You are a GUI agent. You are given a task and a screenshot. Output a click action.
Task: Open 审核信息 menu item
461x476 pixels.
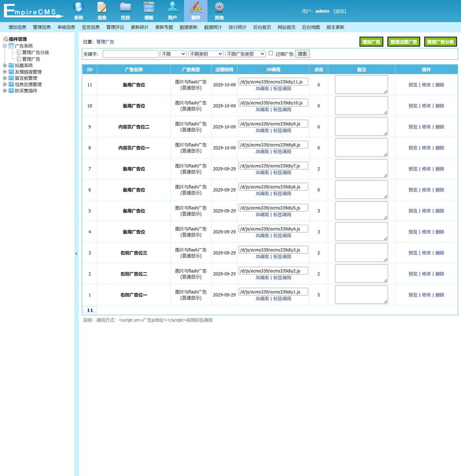[66, 27]
